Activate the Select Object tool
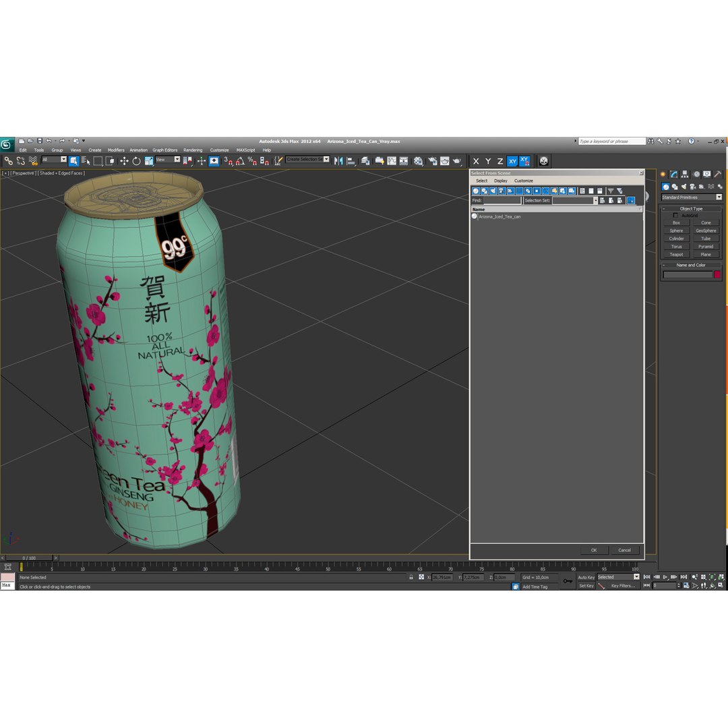 [73, 161]
